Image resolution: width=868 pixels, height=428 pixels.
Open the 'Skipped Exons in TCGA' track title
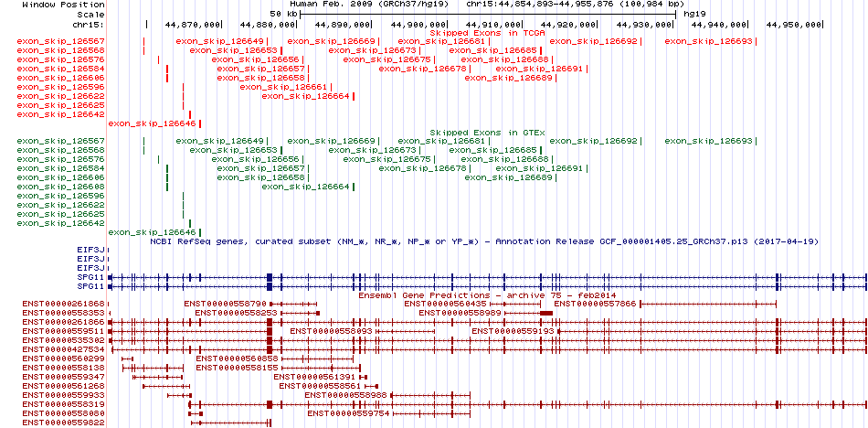point(488,33)
